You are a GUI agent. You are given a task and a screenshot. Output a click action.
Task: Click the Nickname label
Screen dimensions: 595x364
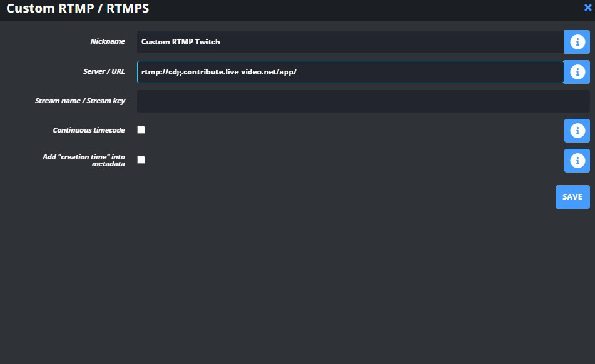(x=108, y=41)
